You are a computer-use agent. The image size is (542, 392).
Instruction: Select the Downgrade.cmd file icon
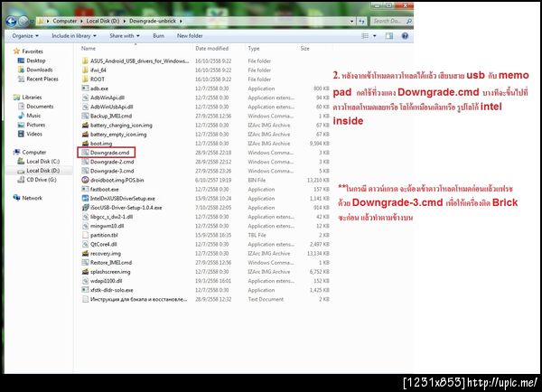[85, 153]
